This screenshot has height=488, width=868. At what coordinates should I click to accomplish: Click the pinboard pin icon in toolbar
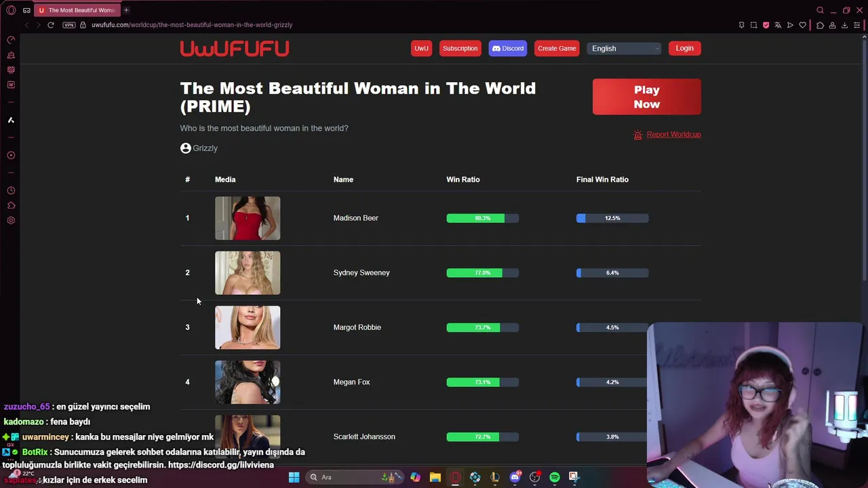[741, 25]
